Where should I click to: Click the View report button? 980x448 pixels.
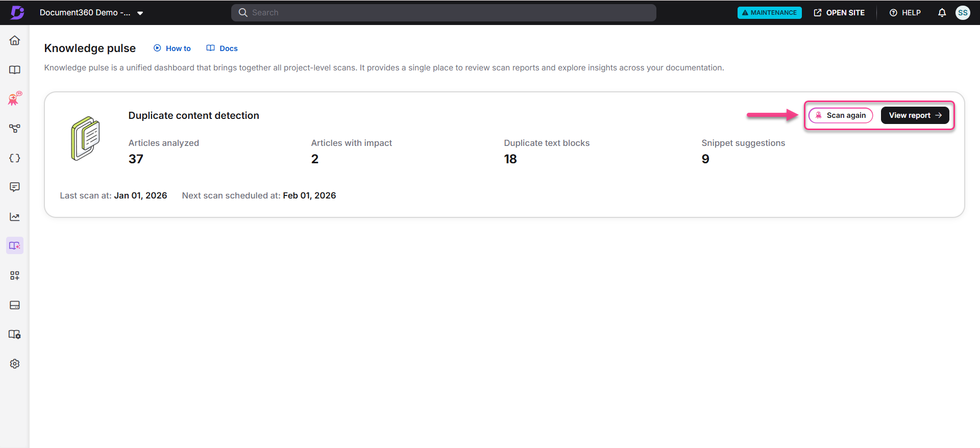[915, 115]
